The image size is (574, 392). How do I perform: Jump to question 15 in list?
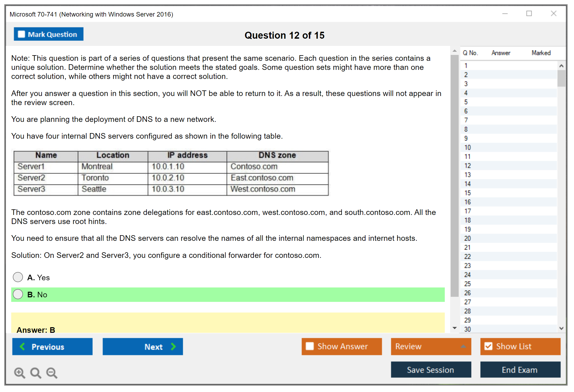(x=467, y=193)
